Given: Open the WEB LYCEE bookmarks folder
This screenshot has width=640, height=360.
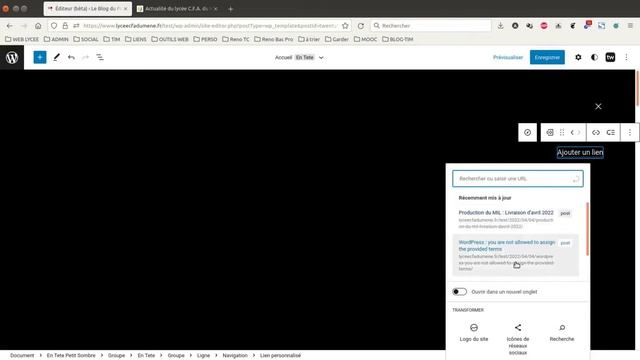Looking at the screenshot, I should [22, 39].
